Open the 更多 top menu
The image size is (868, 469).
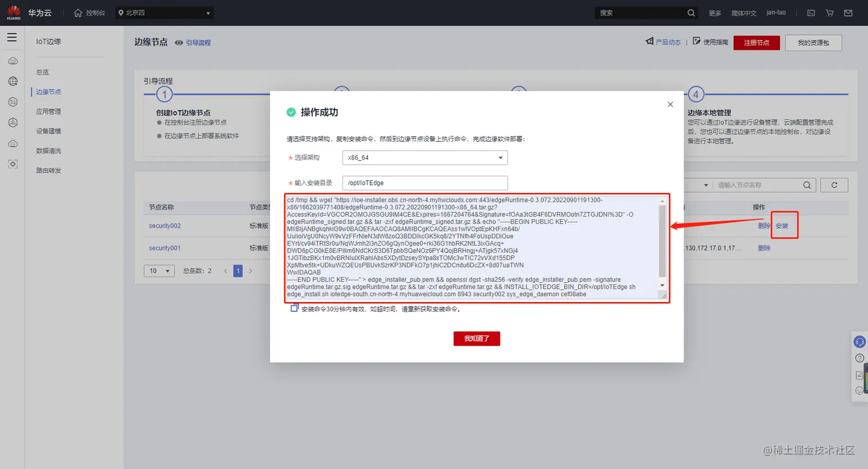point(715,13)
